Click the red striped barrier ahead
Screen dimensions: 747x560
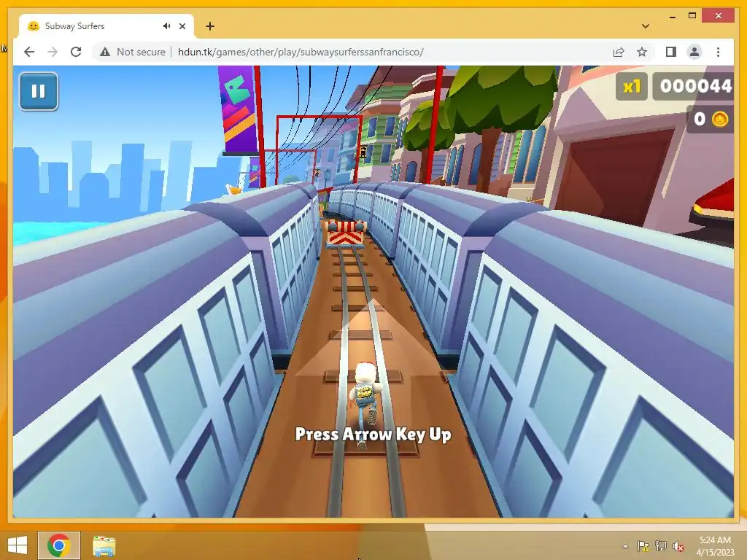(x=347, y=233)
